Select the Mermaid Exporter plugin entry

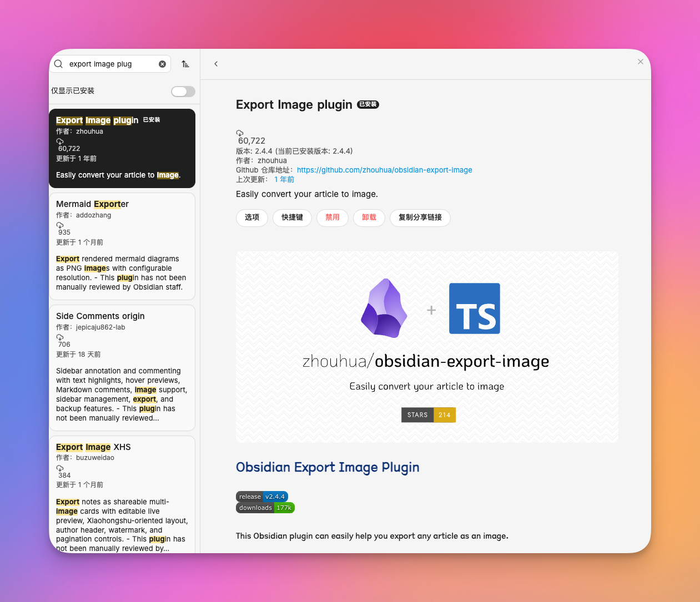pyautogui.click(x=122, y=246)
